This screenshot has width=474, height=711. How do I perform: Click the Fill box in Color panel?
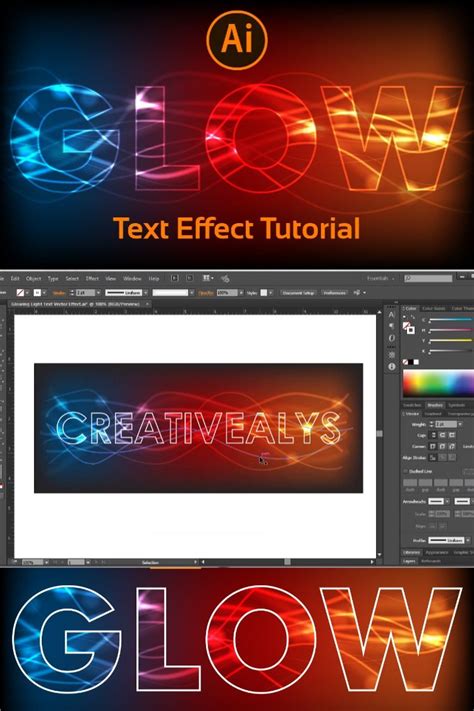(x=407, y=326)
